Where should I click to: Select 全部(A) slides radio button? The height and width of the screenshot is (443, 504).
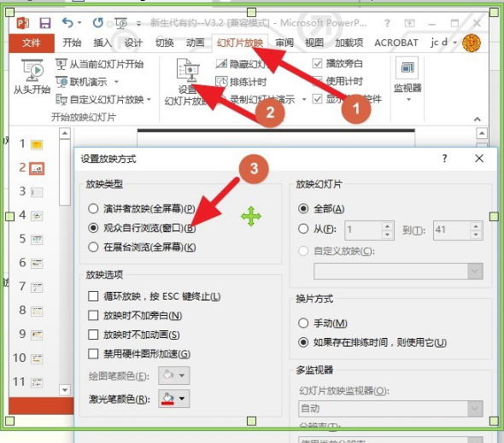303,209
